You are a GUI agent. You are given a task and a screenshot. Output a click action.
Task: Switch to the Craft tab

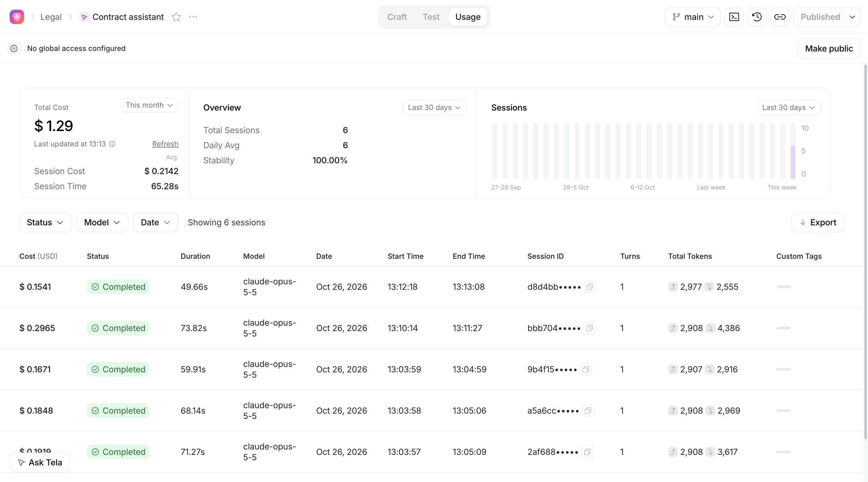[397, 17]
